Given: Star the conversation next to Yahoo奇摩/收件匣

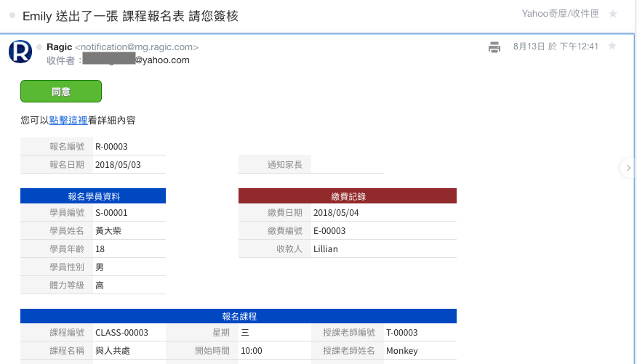Looking at the screenshot, I should coord(613,14).
